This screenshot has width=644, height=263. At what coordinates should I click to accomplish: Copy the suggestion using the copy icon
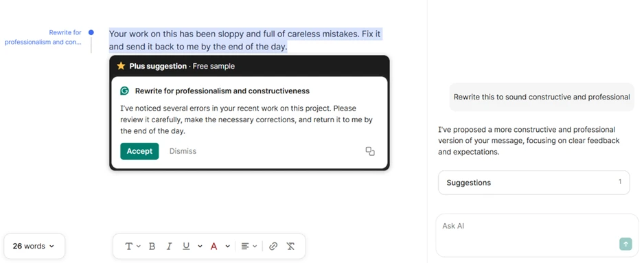[370, 151]
